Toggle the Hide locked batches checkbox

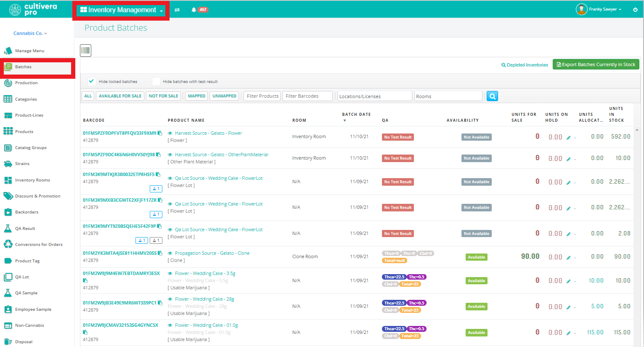coord(91,81)
